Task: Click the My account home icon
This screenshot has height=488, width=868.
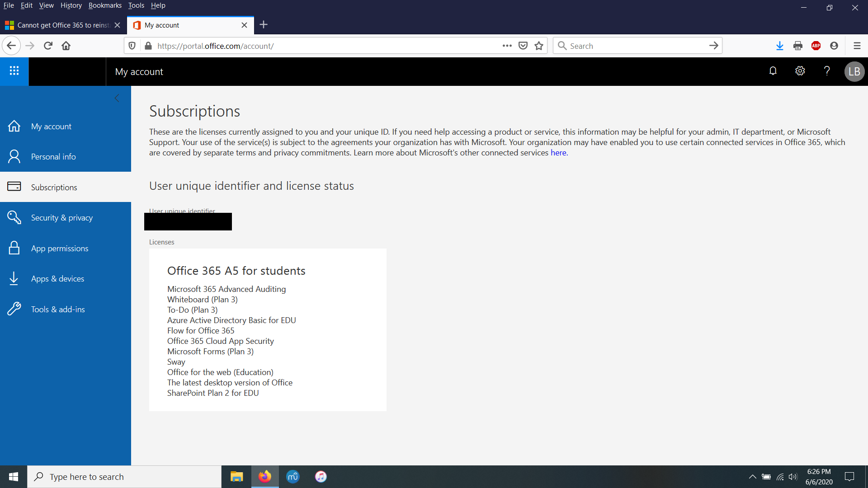Action: [14, 126]
